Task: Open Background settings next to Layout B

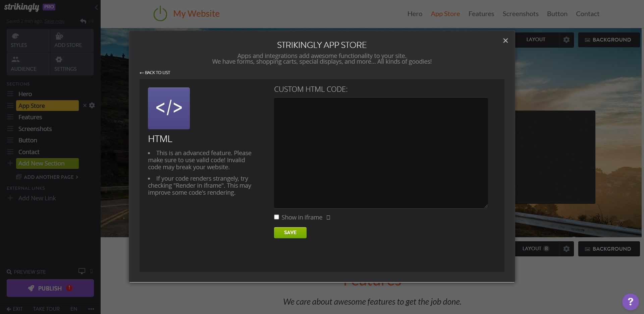Action: click(609, 249)
